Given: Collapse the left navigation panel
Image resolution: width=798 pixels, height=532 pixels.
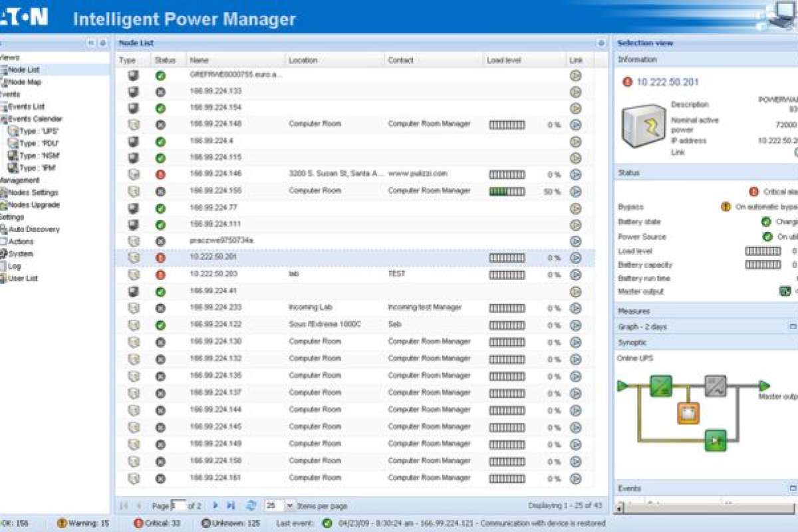Looking at the screenshot, I should (x=91, y=43).
